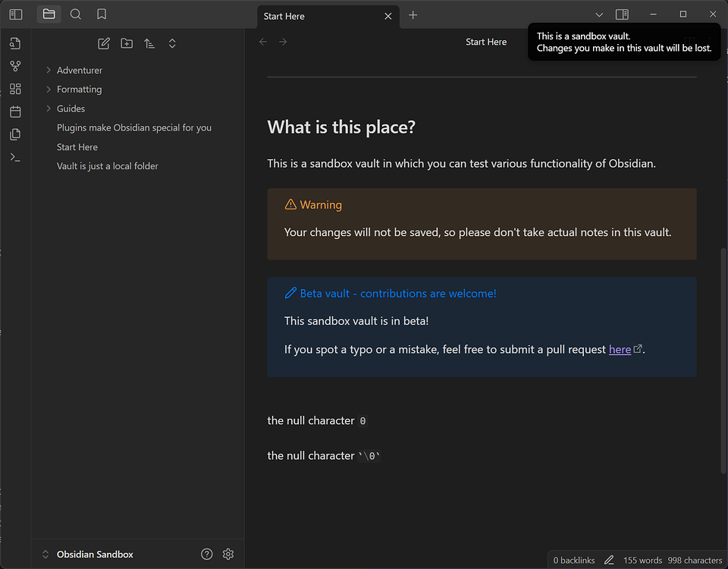Open the Bookmarks panel icon
Viewport: 728px width, 569px height.
[102, 14]
